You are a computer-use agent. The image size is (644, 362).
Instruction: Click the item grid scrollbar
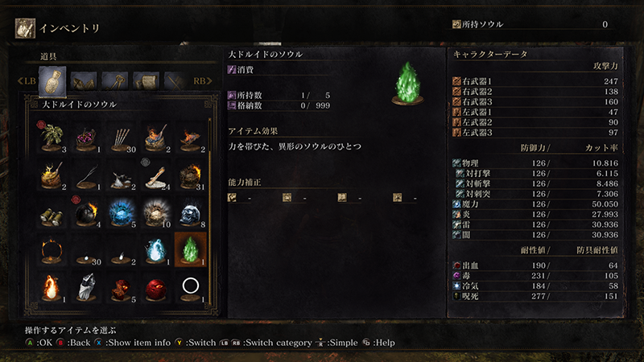(x=210, y=212)
